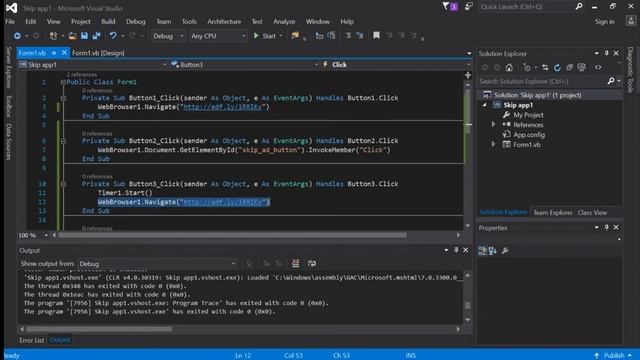The width and height of the screenshot is (640, 360).
Task: Click the Save All toolbar icon
Action: tap(96, 36)
